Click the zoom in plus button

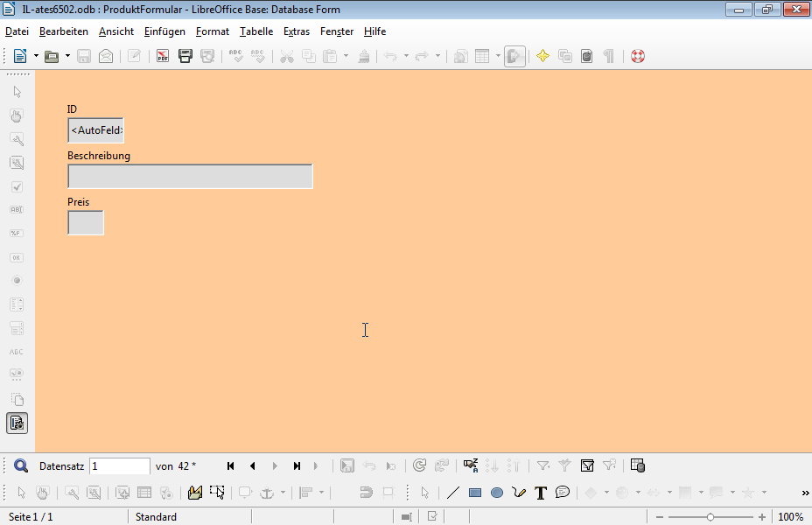tap(762, 517)
